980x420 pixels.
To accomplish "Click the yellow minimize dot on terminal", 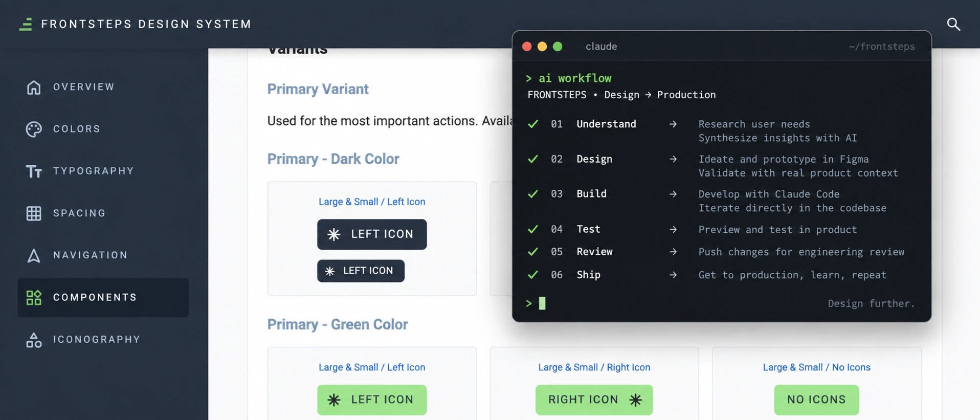I will point(542,47).
